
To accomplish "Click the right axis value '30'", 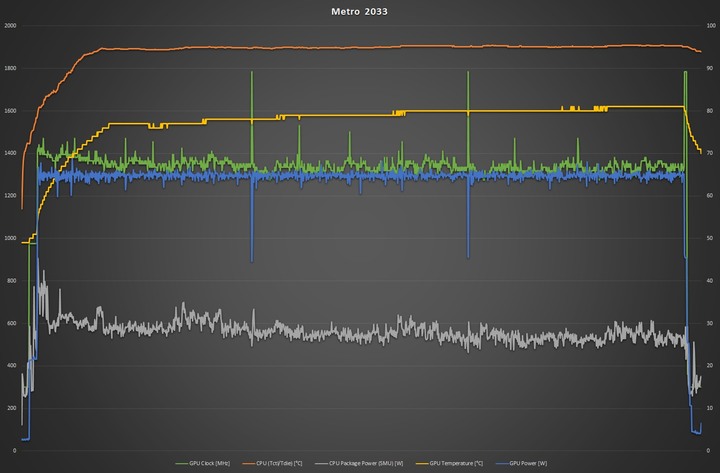I will tap(710, 323).
